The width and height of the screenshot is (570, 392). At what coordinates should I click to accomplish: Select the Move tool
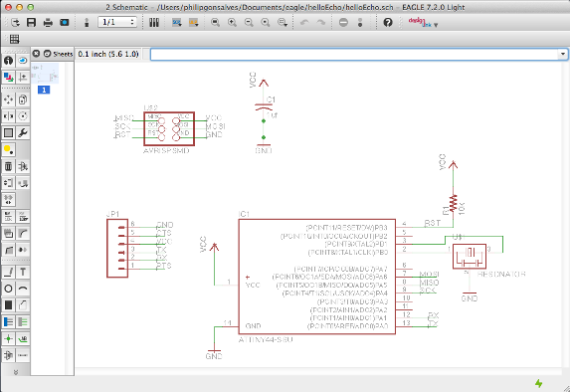pos(8,99)
